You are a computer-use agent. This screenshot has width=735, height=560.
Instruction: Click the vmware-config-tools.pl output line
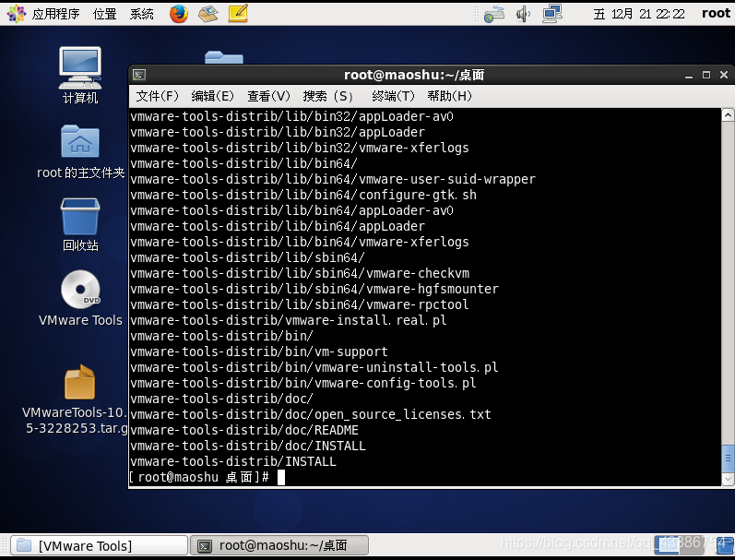point(303,383)
